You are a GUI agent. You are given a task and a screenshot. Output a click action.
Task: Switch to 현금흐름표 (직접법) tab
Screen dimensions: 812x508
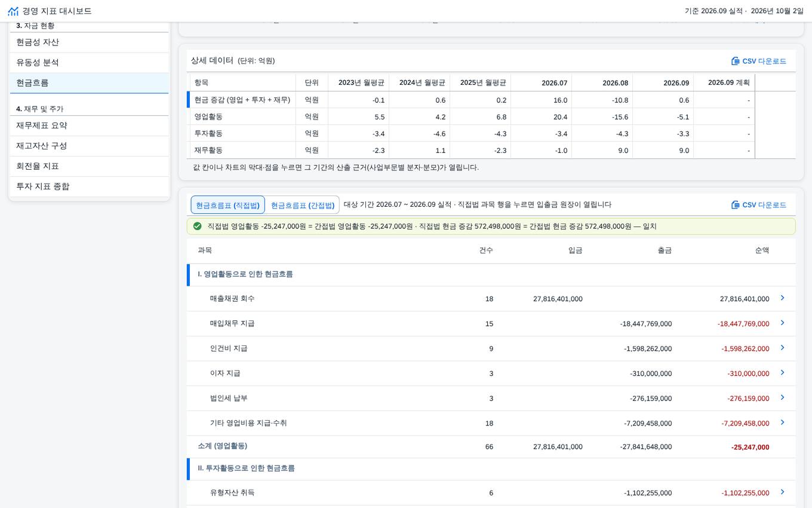(228, 205)
